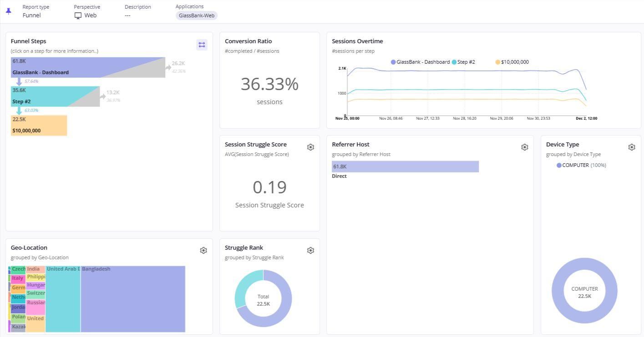Select the Bangladesh block in Geo-Location treemap
The image size is (644, 337).
133,299
